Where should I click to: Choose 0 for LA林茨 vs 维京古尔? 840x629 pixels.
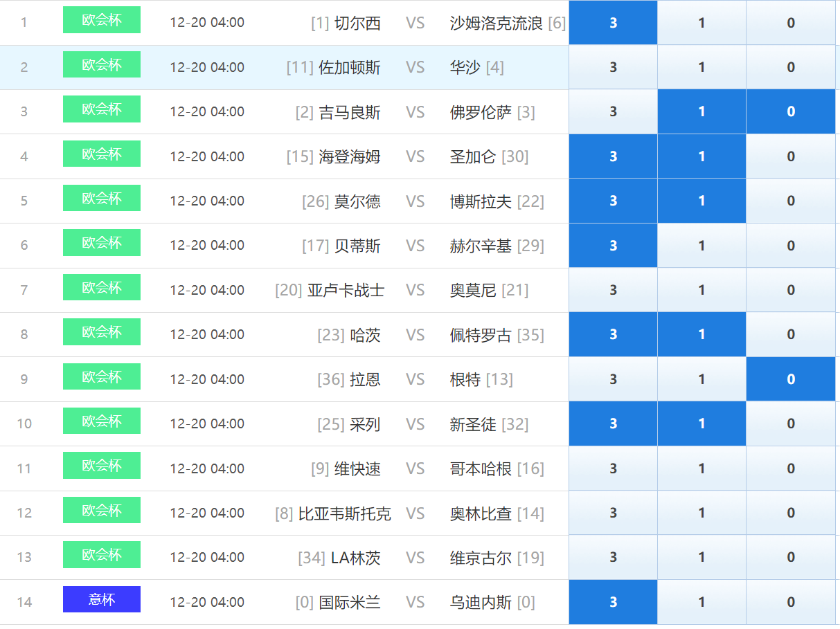791,557
